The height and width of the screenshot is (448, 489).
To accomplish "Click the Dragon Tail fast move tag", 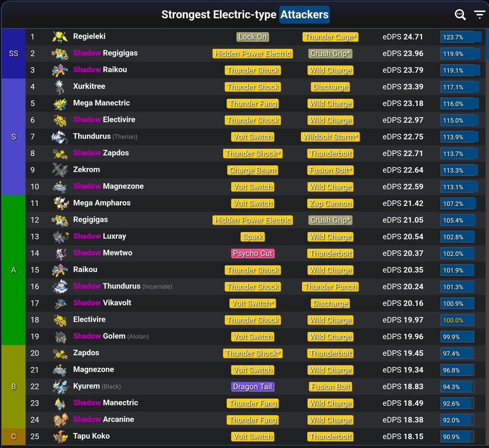I will (253, 386).
